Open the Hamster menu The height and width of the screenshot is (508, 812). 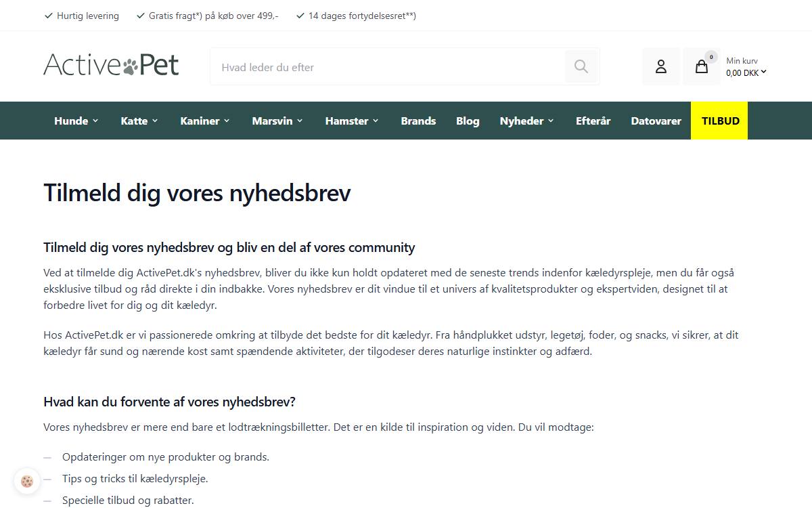[x=346, y=121]
